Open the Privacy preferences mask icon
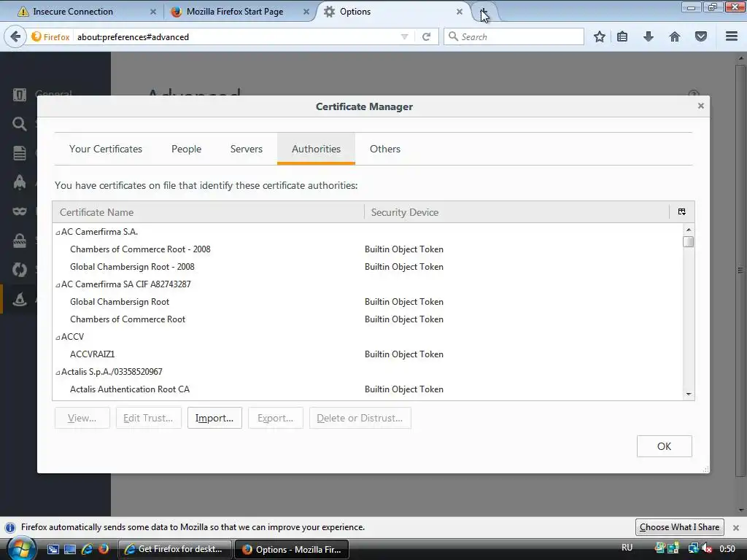Viewport: 747px width, 560px height. click(20, 211)
